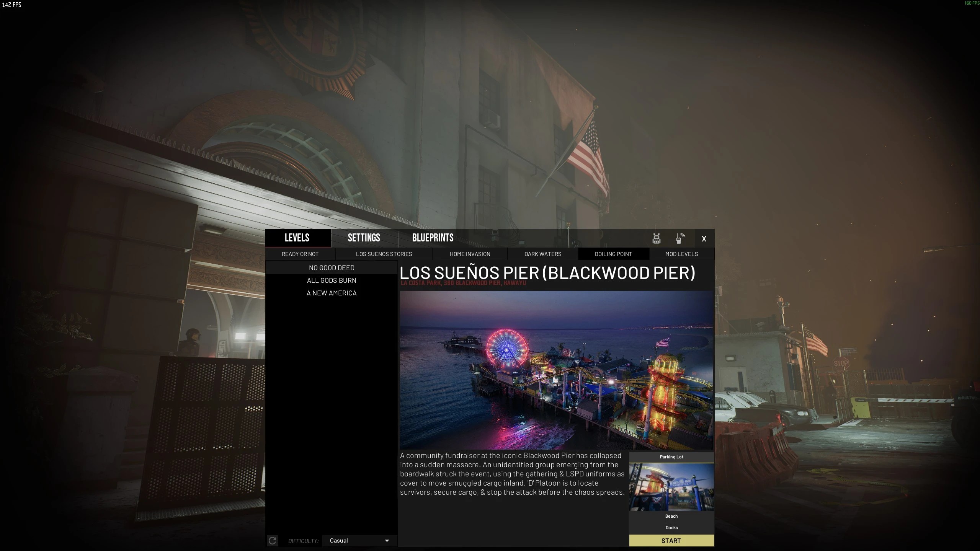Screen dimensions: 980x551
Task: Select the Beach spawn point
Action: point(671,516)
